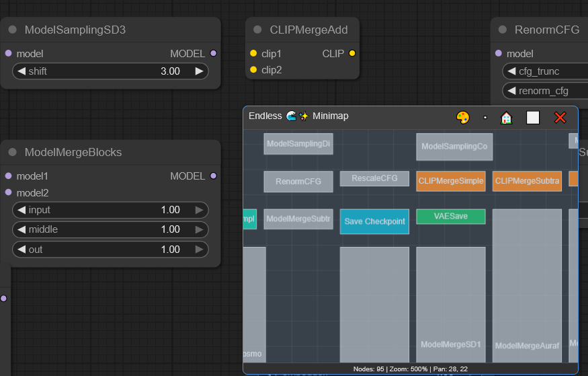Click the CLIP output connector on CLIPMergeAdd
This screenshot has height=376, width=588.
[x=352, y=53]
